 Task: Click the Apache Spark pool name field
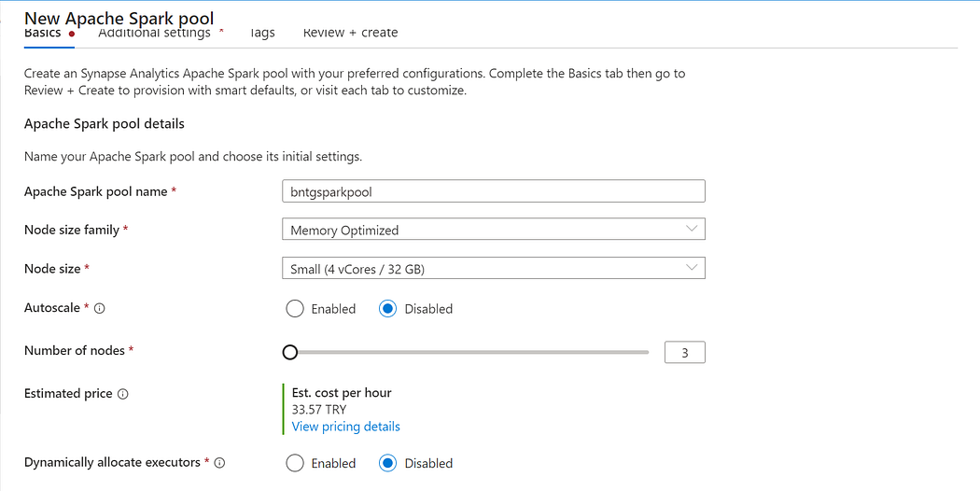[x=493, y=191]
